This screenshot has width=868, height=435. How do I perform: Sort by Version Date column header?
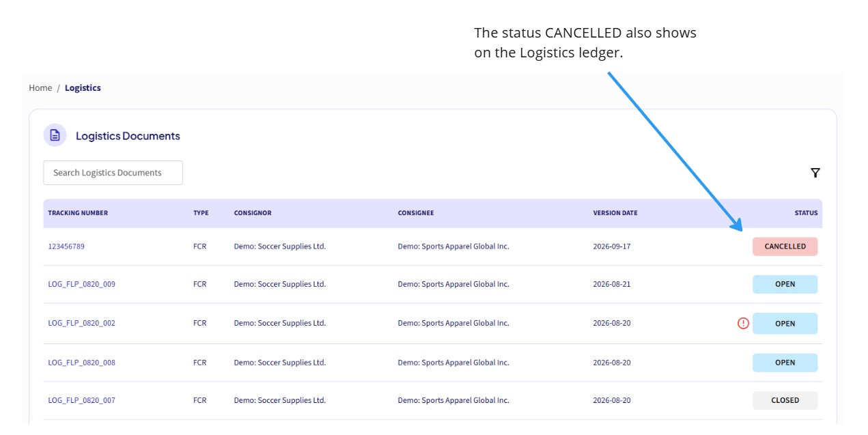pos(615,213)
